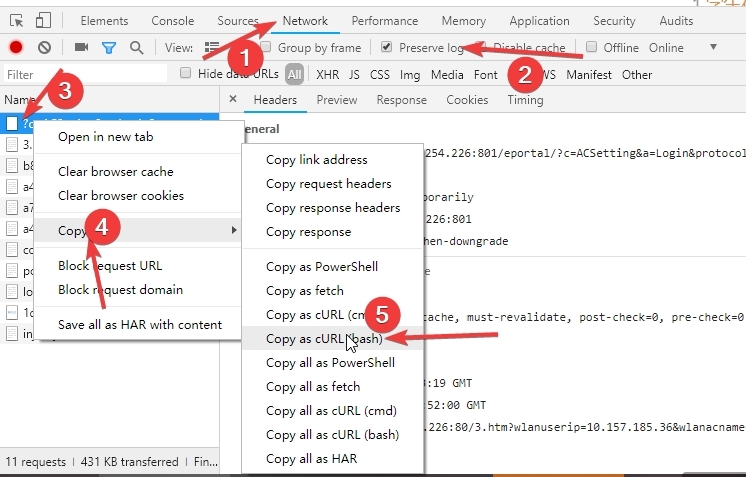The image size is (746, 477).
Task: Open the network search magnifier icon
Action: (137, 48)
